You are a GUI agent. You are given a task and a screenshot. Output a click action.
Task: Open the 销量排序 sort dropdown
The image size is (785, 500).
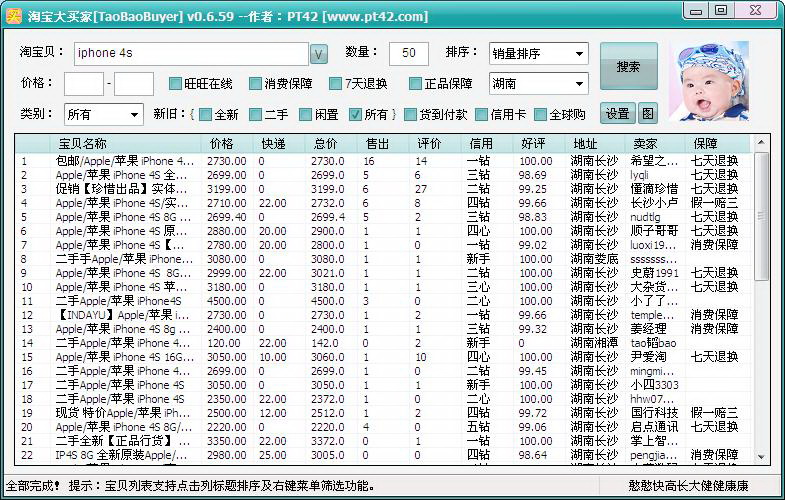pos(538,53)
